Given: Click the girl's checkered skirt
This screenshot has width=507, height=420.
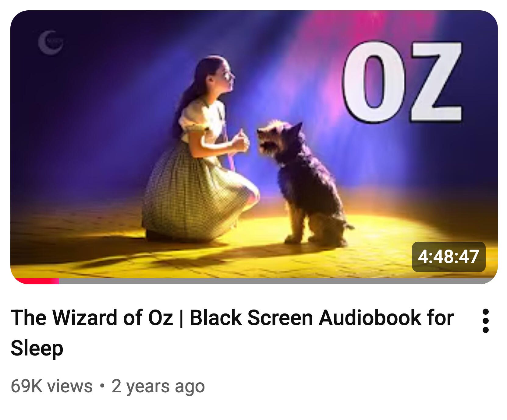Looking at the screenshot, I should tap(195, 195).
